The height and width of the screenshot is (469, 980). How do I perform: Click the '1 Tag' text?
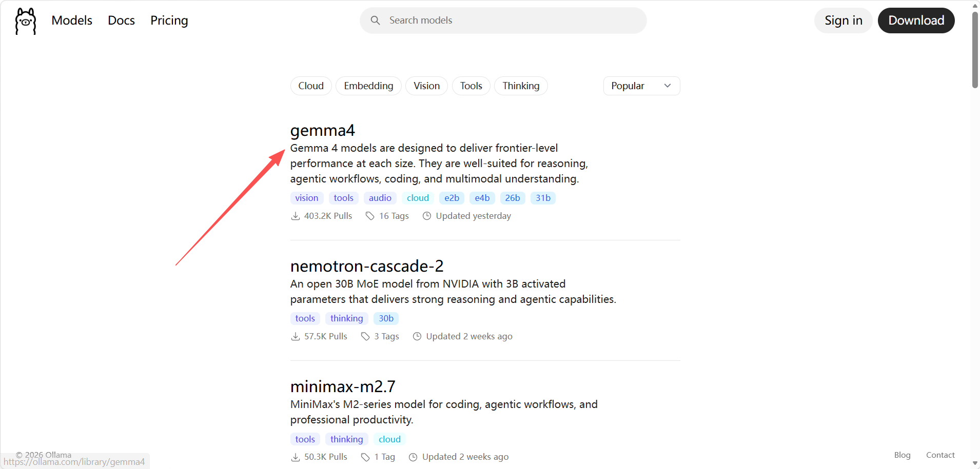point(385,457)
